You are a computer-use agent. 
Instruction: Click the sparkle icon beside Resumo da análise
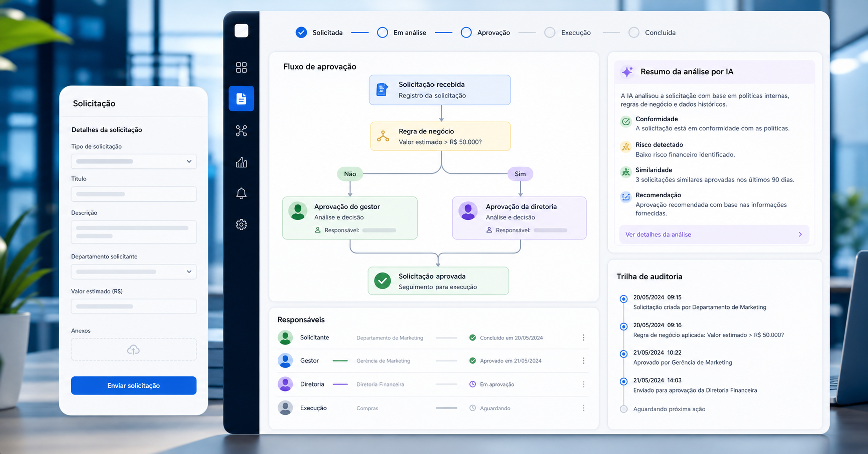click(x=627, y=72)
